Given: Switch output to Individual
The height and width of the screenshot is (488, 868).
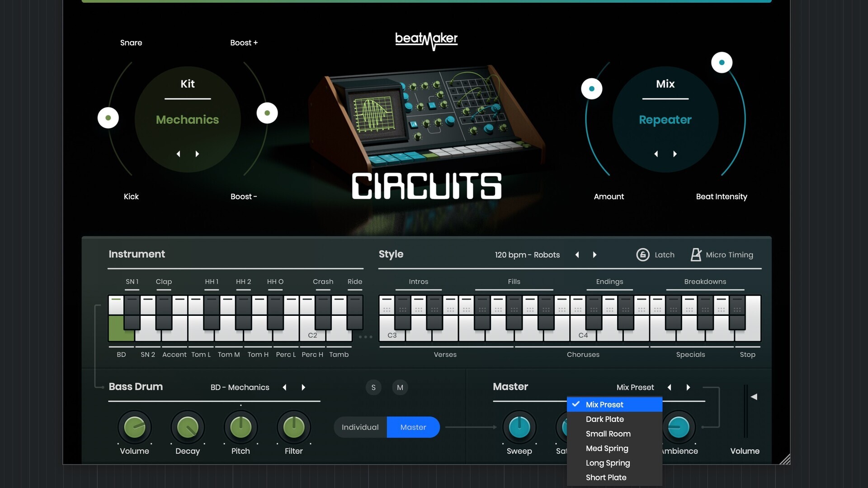Looking at the screenshot, I should tap(360, 427).
